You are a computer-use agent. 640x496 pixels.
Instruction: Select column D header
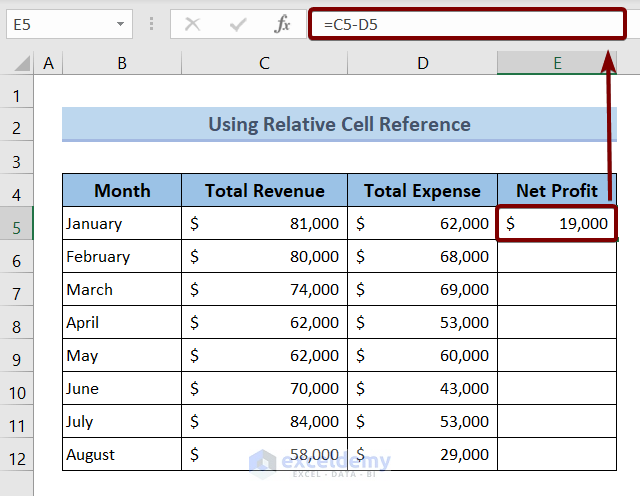[x=423, y=63]
